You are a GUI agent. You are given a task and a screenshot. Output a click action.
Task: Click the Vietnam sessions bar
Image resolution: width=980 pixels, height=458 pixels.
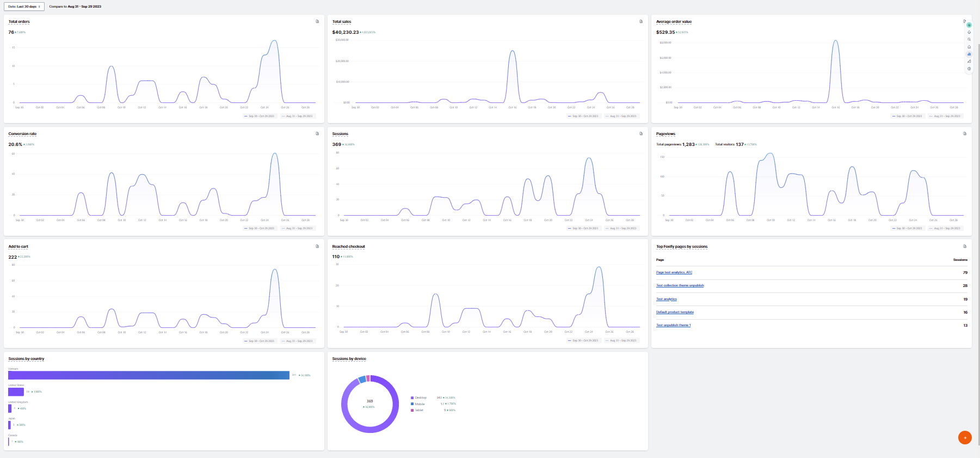tap(149, 375)
